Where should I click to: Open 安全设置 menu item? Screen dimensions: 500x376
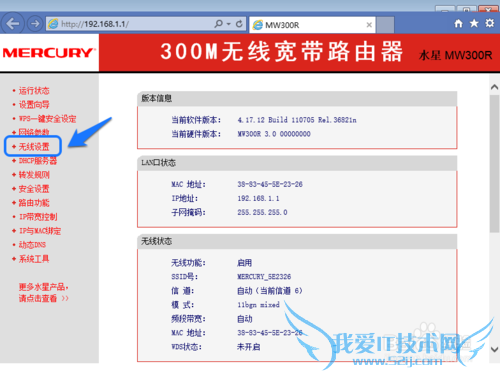click(x=34, y=189)
